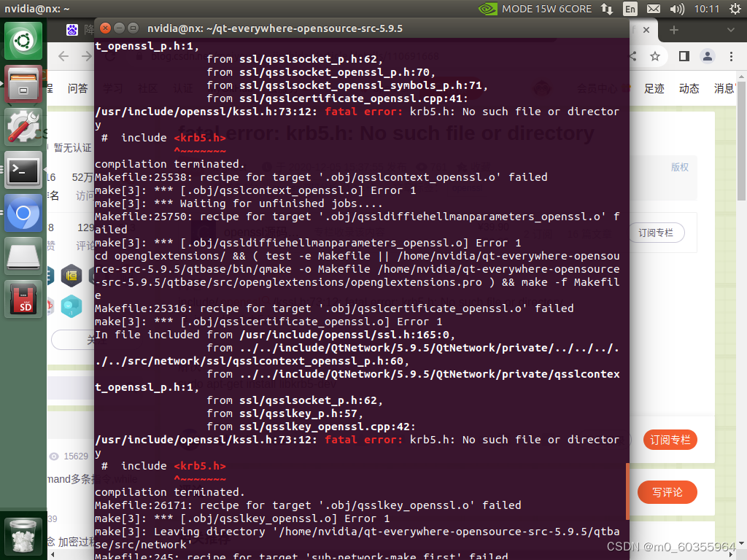Open 动态 in CSDN header
747x560 pixels.
point(689,88)
